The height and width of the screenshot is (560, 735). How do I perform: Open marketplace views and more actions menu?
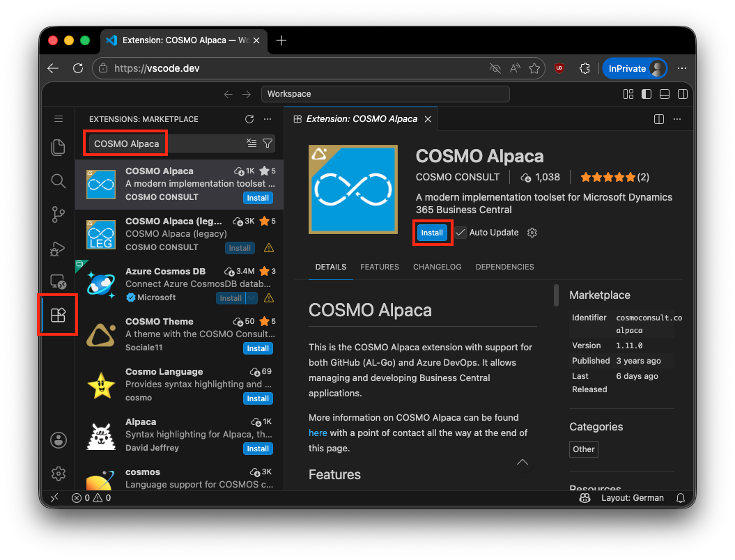(268, 119)
